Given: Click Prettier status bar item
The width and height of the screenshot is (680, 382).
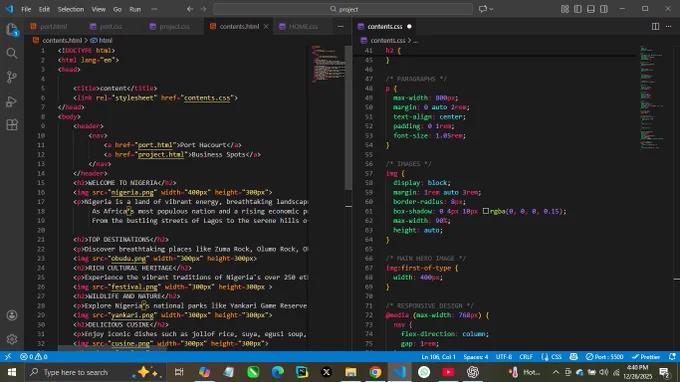Looking at the screenshot, I should coord(646,357).
